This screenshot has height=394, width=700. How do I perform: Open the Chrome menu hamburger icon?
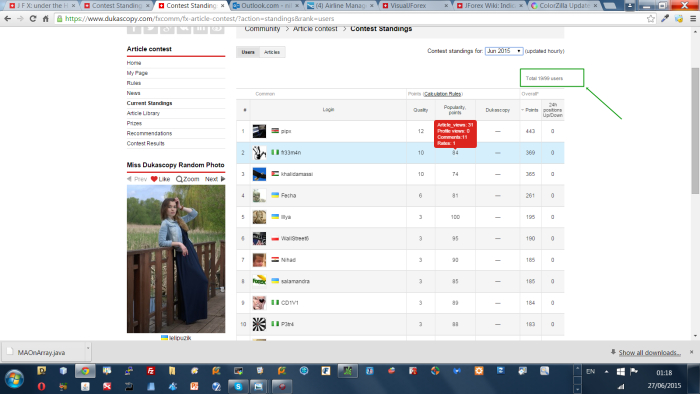pos(693,19)
